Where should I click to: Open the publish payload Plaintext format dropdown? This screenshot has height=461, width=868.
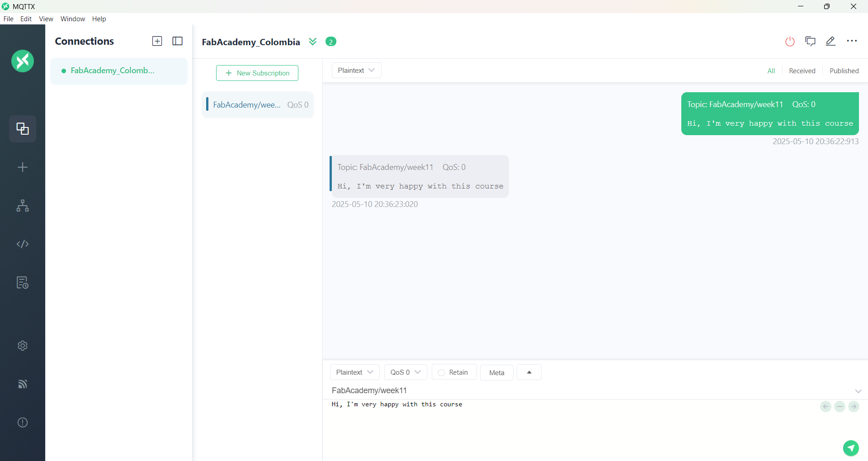pyautogui.click(x=355, y=372)
